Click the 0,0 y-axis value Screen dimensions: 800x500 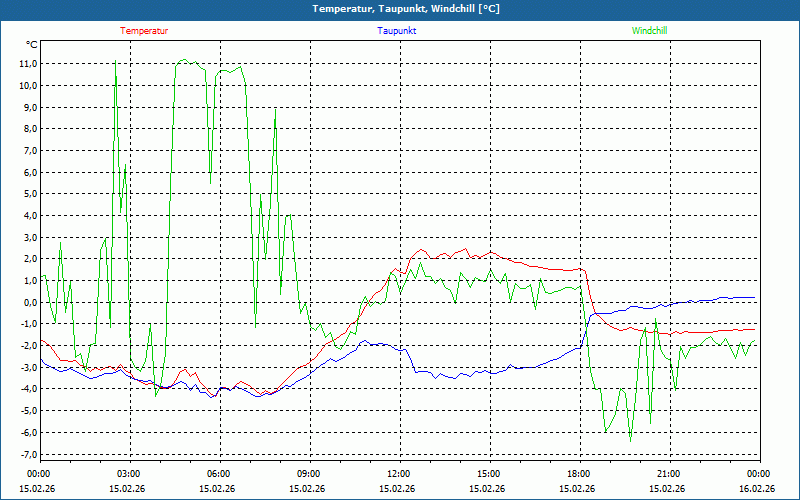(x=29, y=302)
